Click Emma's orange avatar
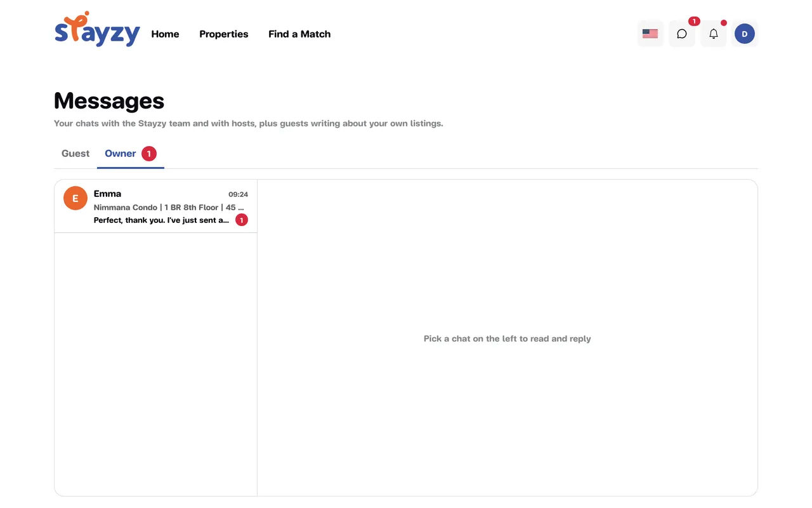Viewport: 812px width, 508px height. coord(75,198)
